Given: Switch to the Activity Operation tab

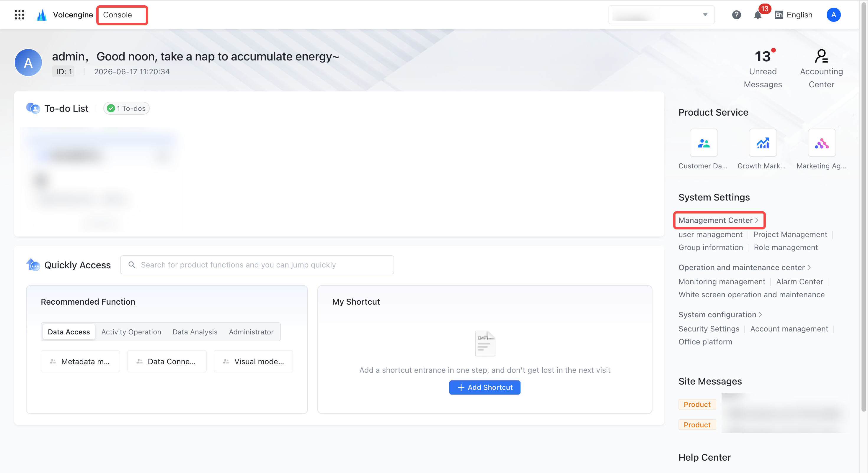Looking at the screenshot, I should [131, 332].
